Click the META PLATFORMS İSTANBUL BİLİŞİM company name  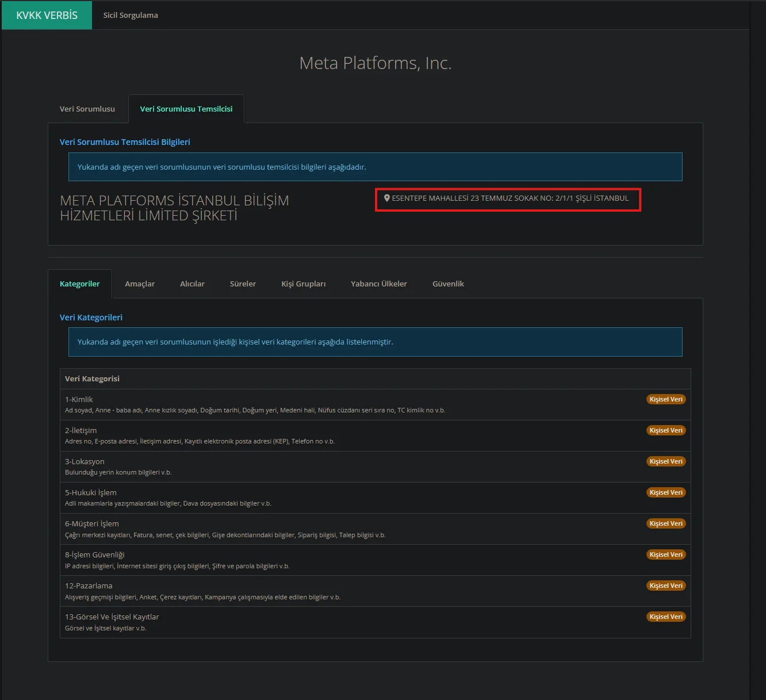click(x=175, y=208)
